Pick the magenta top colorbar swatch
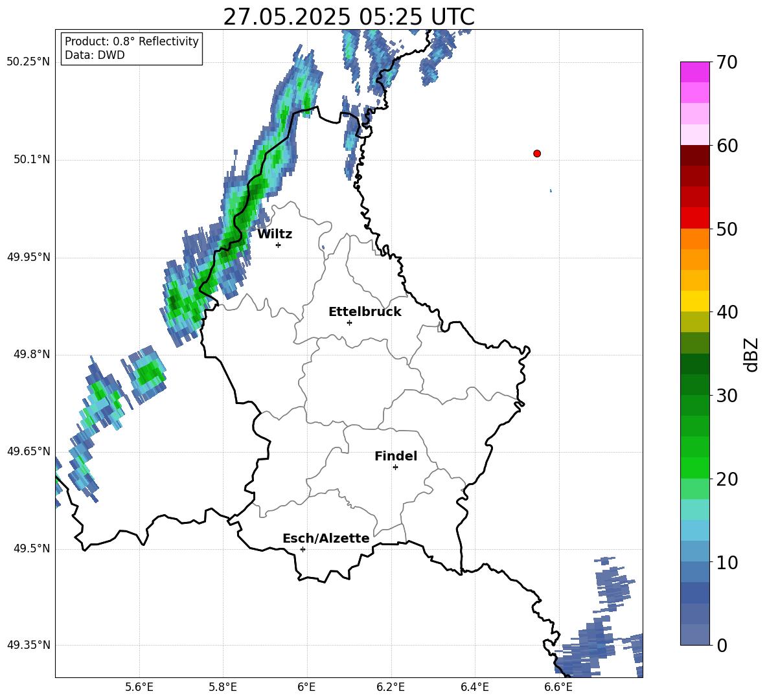 coord(694,72)
